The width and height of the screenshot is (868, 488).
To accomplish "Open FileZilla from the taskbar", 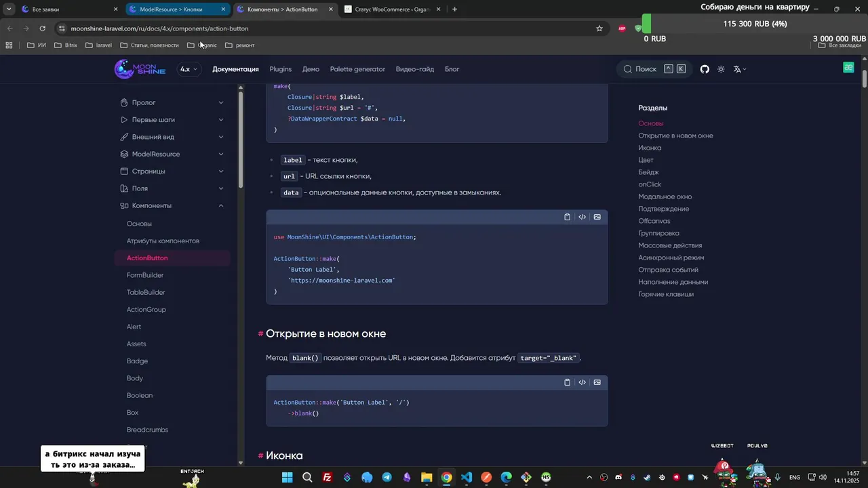I will pos(327,477).
